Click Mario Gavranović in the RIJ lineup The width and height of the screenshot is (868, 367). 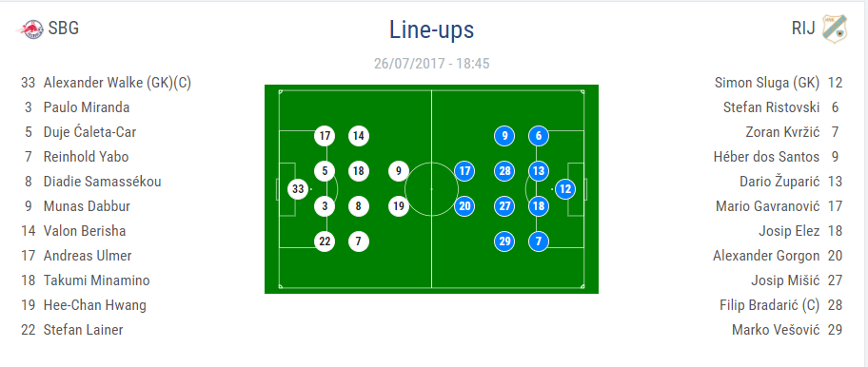pos(768,206)
